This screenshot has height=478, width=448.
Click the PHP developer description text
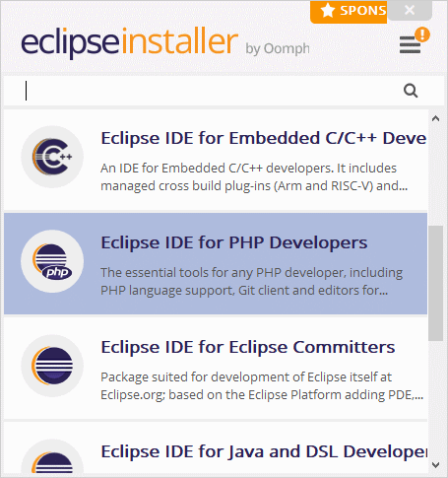[251, 282]
